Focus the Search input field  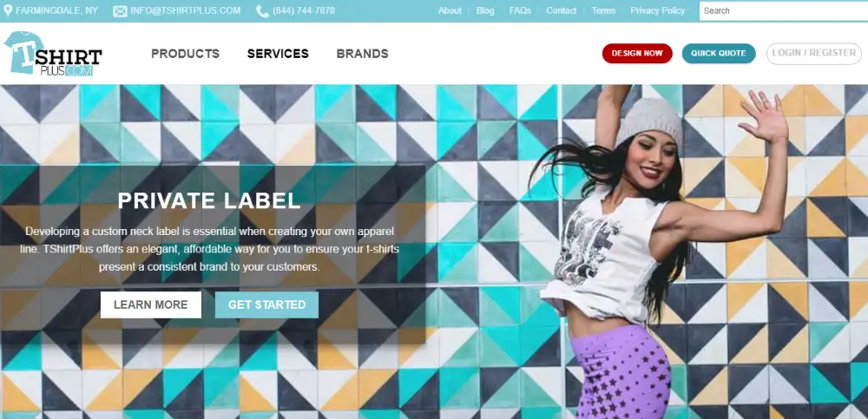click(x=783, y=10)
